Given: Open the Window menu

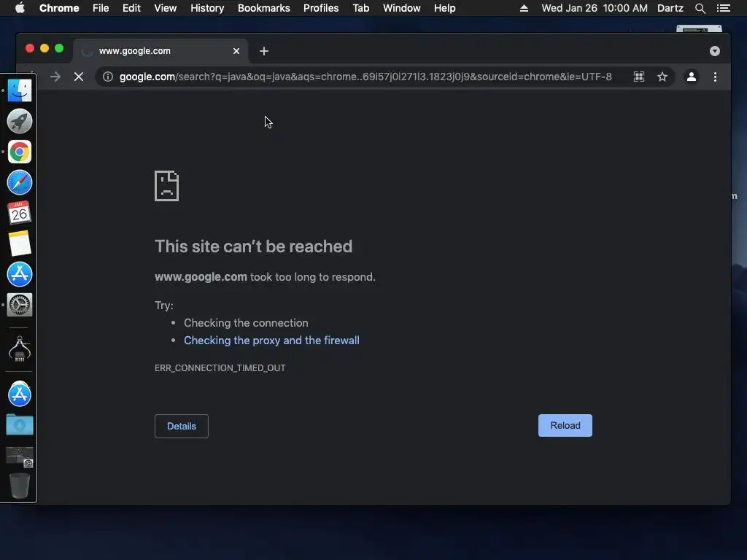Looking at the screenshot, I should (402, 8).
